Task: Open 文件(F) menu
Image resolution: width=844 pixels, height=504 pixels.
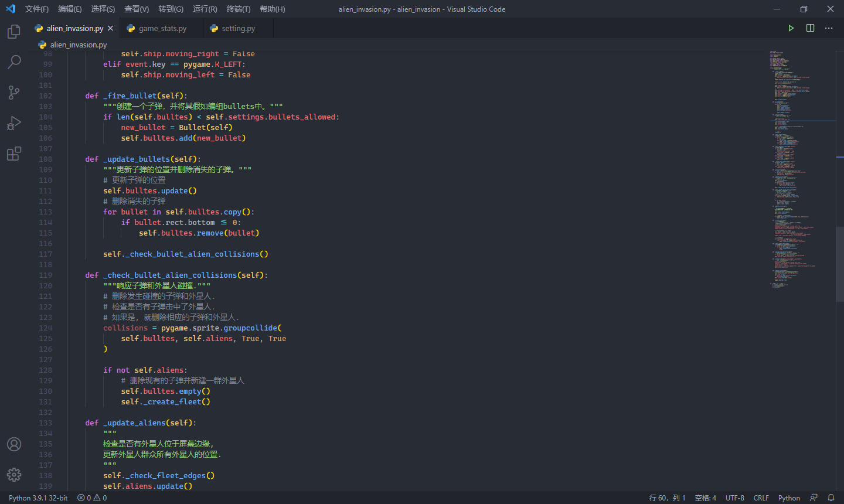Action: 37,9
